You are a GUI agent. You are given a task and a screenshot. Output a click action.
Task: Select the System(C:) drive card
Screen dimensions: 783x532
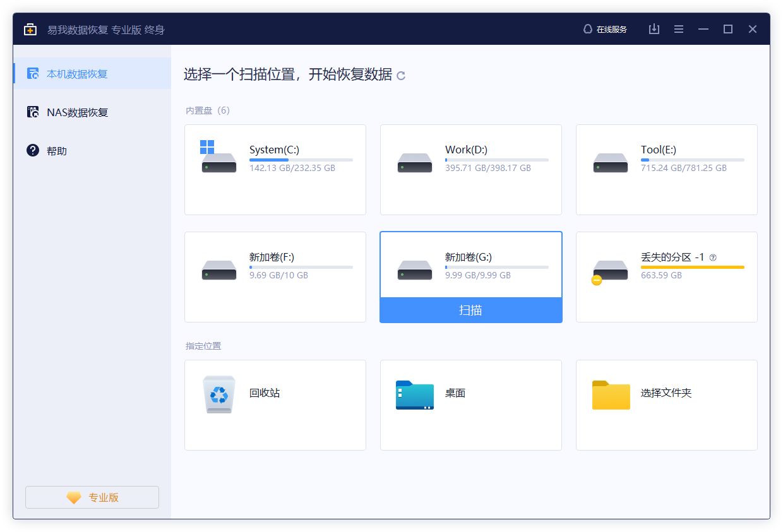tap(275, 169)
